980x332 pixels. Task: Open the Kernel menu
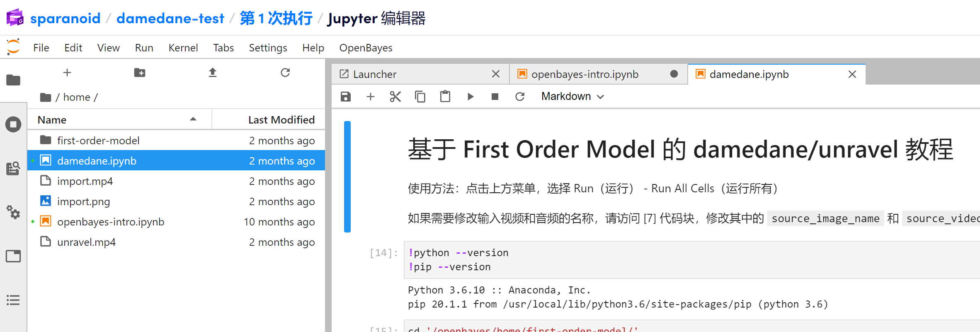[x=183, y=48]
